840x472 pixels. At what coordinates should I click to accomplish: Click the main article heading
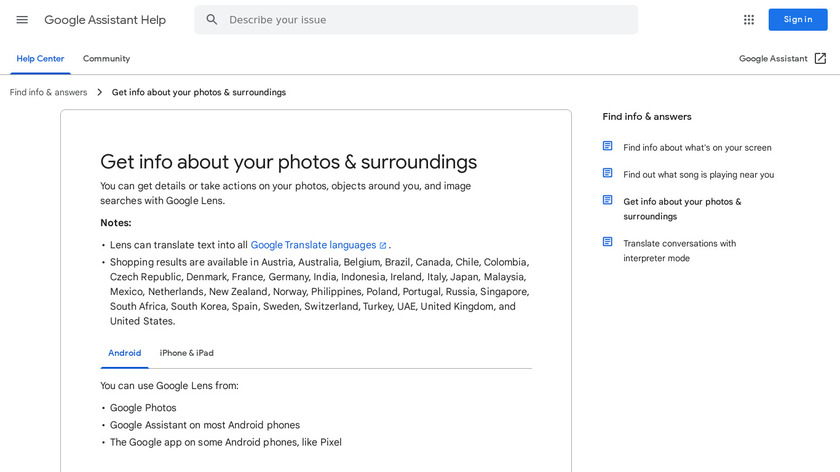tap(288, 162)
